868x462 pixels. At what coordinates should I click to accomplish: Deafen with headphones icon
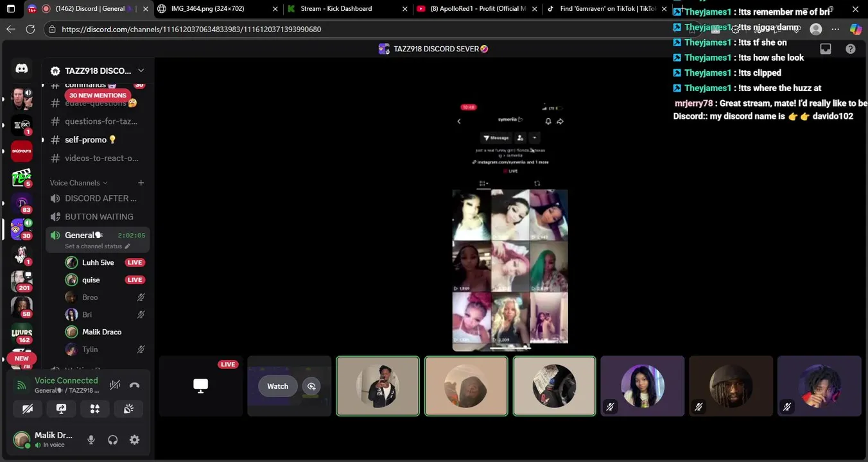pyautogui.click(x=113, y=440)
